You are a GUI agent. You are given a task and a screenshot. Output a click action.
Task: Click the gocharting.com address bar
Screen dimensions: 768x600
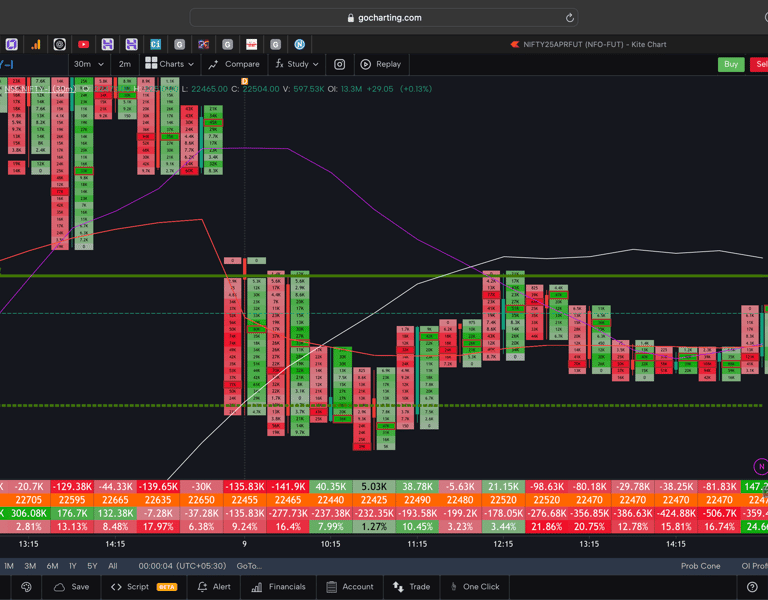point(384,18)
